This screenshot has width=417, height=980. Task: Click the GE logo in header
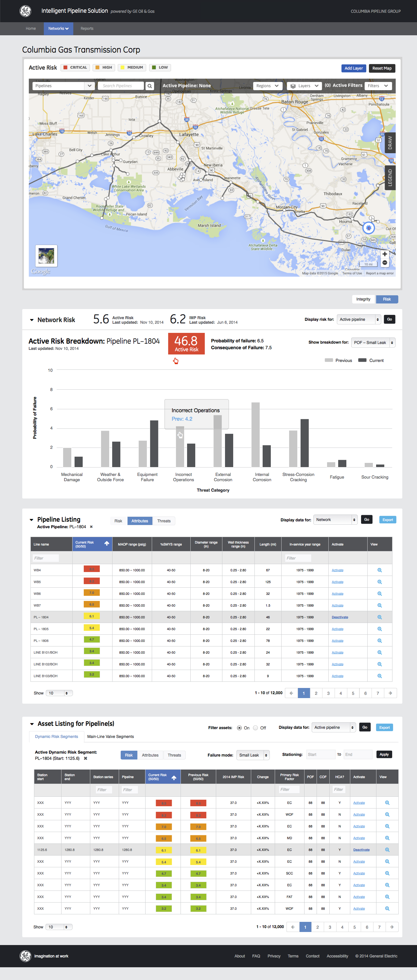click(x=25, y=11)
